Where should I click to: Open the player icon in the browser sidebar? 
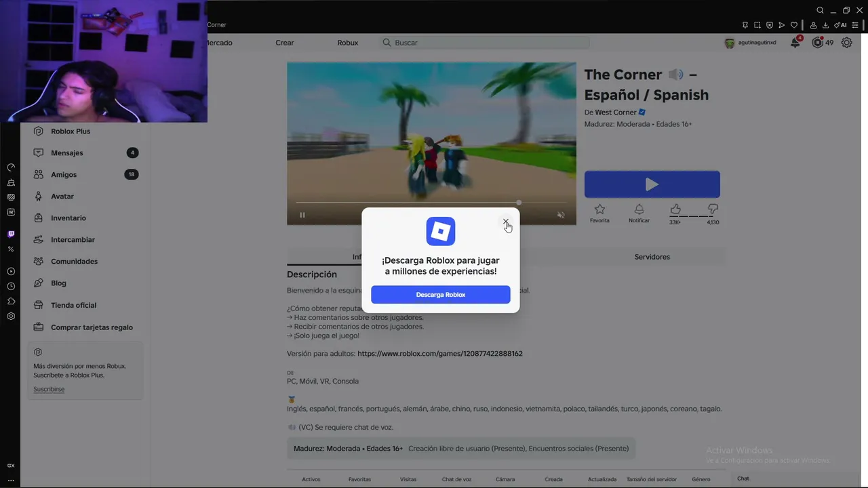tap(11, 272)
